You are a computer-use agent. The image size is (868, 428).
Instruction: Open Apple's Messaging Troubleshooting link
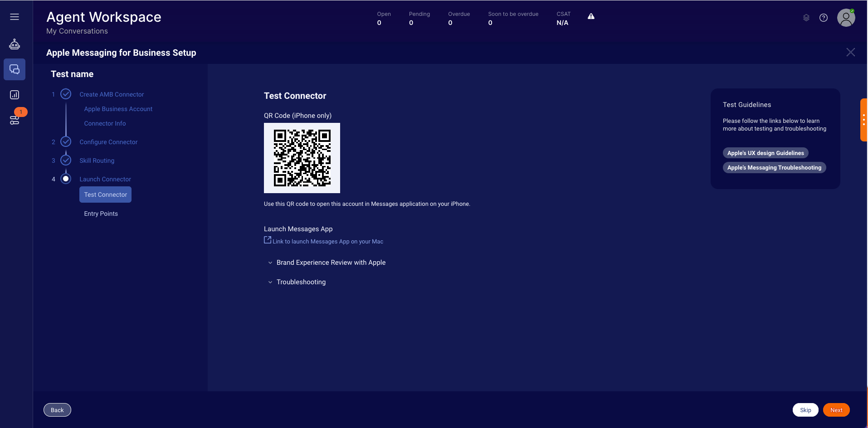(x=774, y=168)
